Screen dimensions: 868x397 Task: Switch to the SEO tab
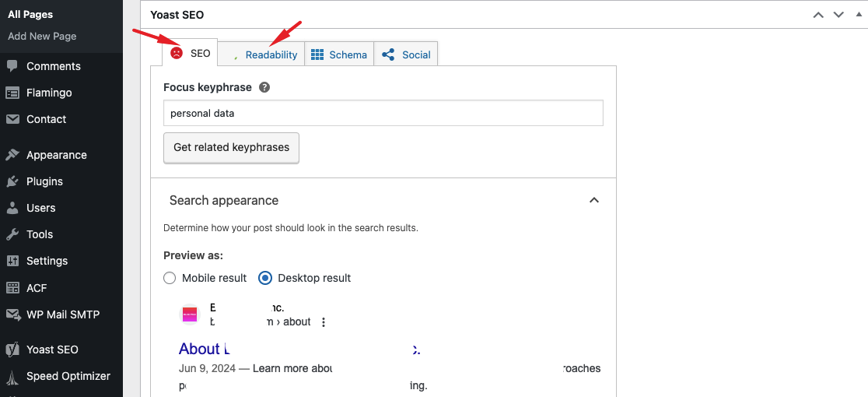(x=190, y=53)
